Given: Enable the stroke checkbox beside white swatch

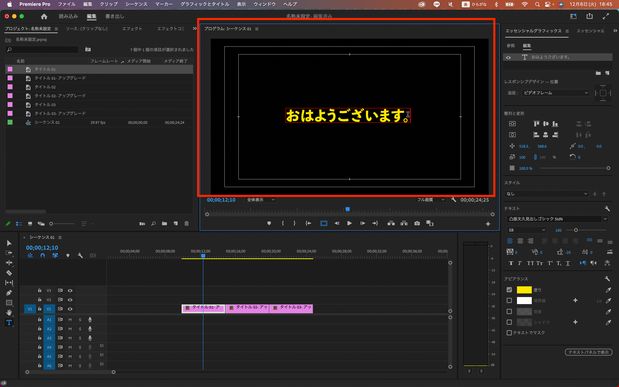Looking at the screenshot, I should point(509,301).
